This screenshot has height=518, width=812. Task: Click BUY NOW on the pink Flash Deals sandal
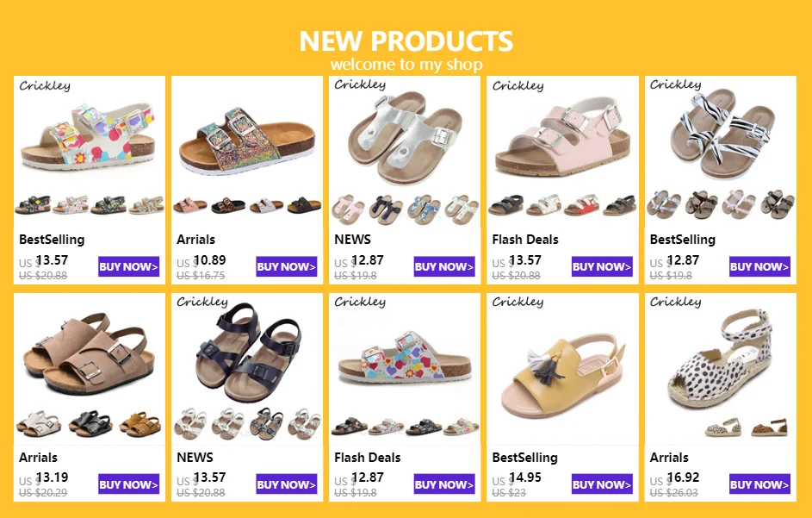pos(602,266)
